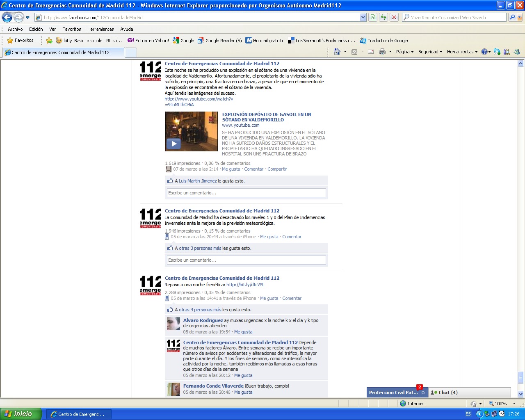Image resolution: width=525 pixels, height=420 pixels.
Task: Click Fernando Conde Vilaverde's avatar thumbnail
Action: [173, 389]
